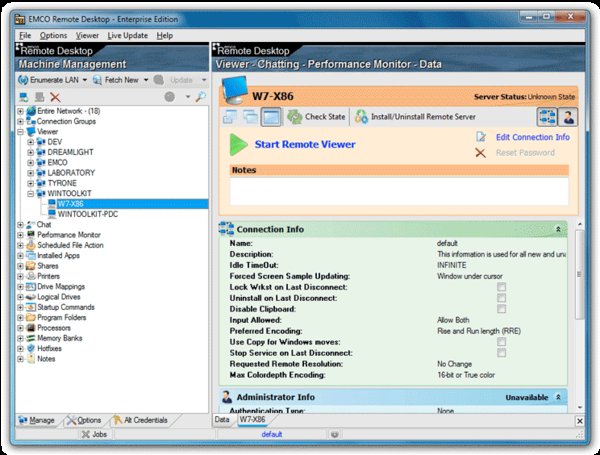The image size is (600, 455).
Task: Click inside the Notes text field
Action: tap(398, 190)
